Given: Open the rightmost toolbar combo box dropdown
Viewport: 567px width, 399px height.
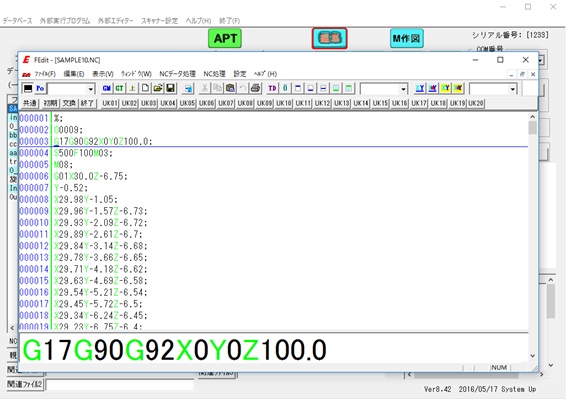Looking at the screenshot, I should pyautogui.click(x=512, y=89).
